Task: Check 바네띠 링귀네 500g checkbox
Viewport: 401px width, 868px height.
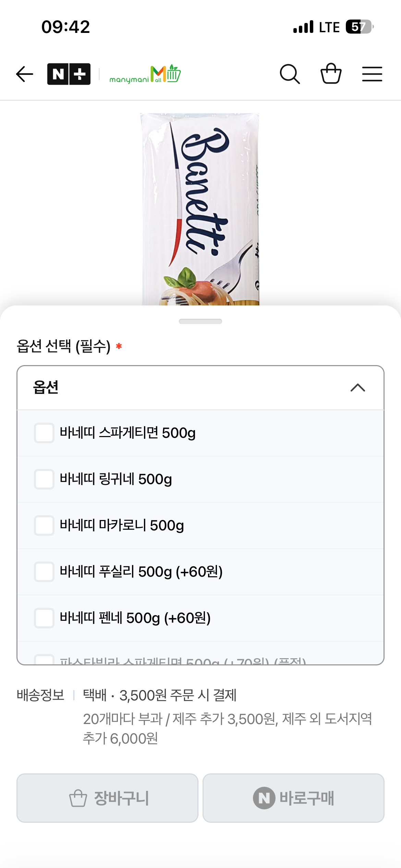Action: coord(44,479)
